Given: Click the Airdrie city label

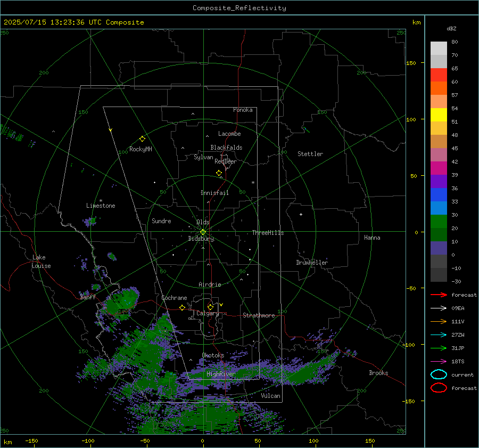Looking at the screenshot, I should tap(210, 284).
